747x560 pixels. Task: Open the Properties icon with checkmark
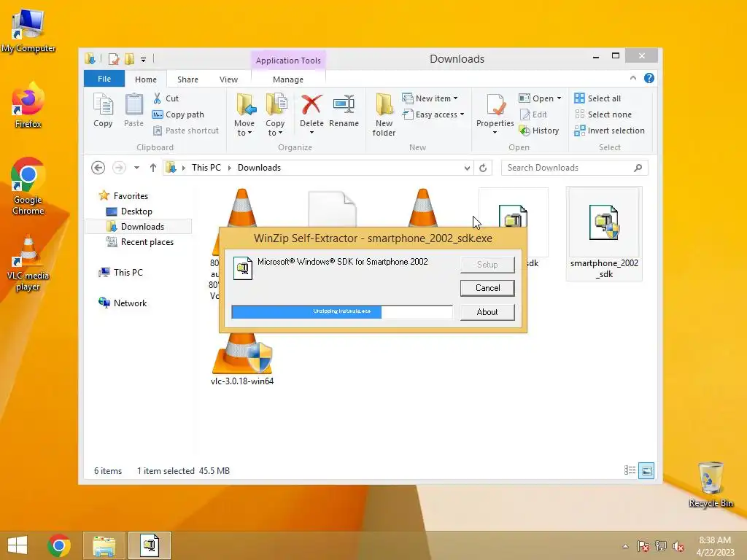(x=495, y=105)
